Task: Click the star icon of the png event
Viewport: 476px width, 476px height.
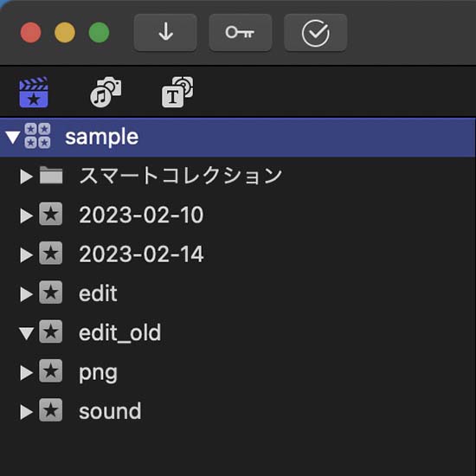Action: tap(51, 371)
